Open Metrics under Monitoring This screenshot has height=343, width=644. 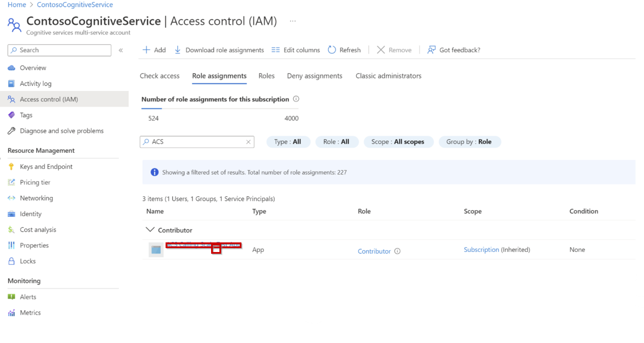point(30,312)
